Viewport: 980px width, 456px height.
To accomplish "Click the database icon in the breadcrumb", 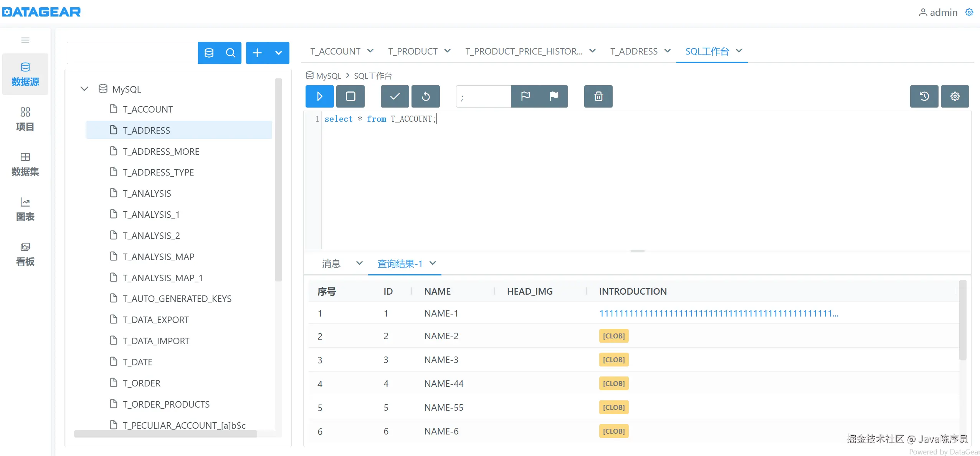I will pyautogui.click(x=309, y=75).
